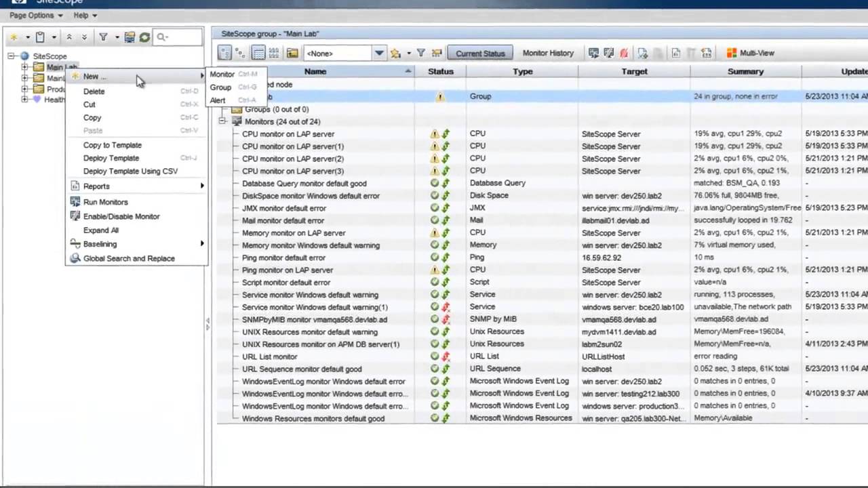Click the icon right of the dashboard filter funnel
Image resolution: width=868 pixels, height=488 pixels.
[x=437, y=53]
